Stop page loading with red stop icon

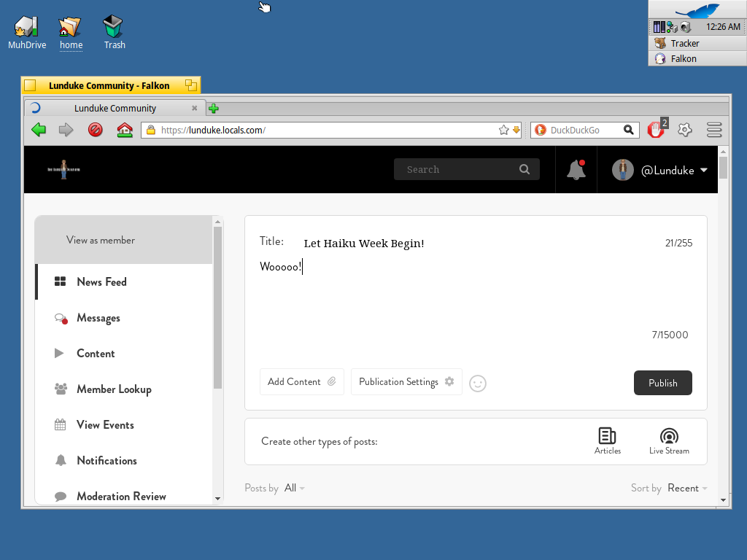[x=96, y=130]
